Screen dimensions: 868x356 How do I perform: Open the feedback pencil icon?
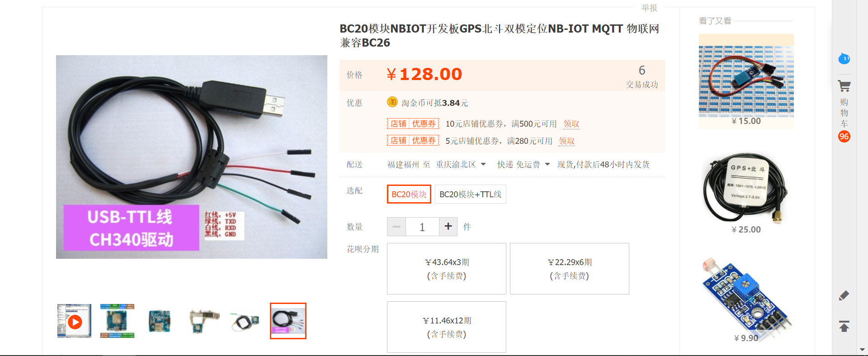coord(844,295)
